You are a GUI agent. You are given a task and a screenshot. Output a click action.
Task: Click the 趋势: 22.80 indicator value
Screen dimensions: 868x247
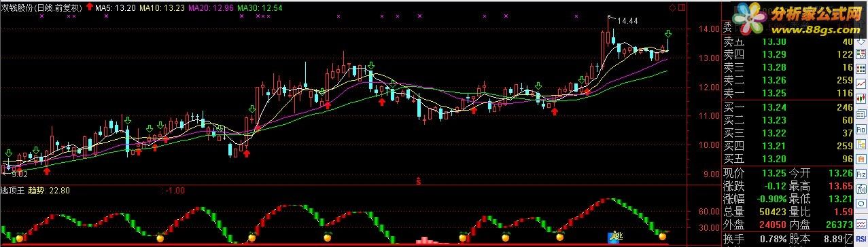(x=48, y=191)
